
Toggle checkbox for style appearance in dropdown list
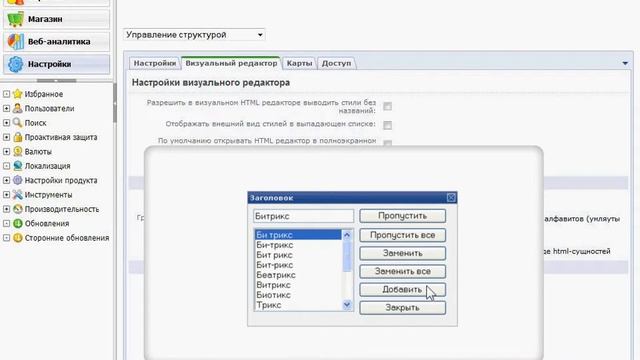point(387,125)
